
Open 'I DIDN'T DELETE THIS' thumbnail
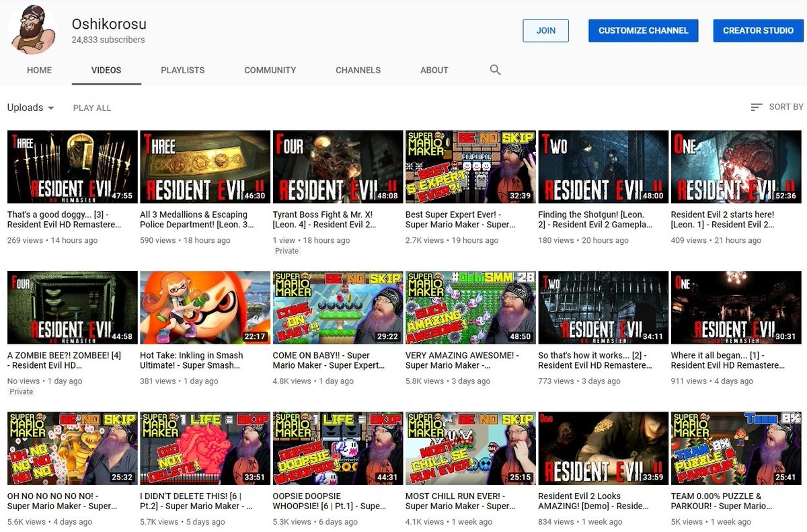[x=205, y=448]
